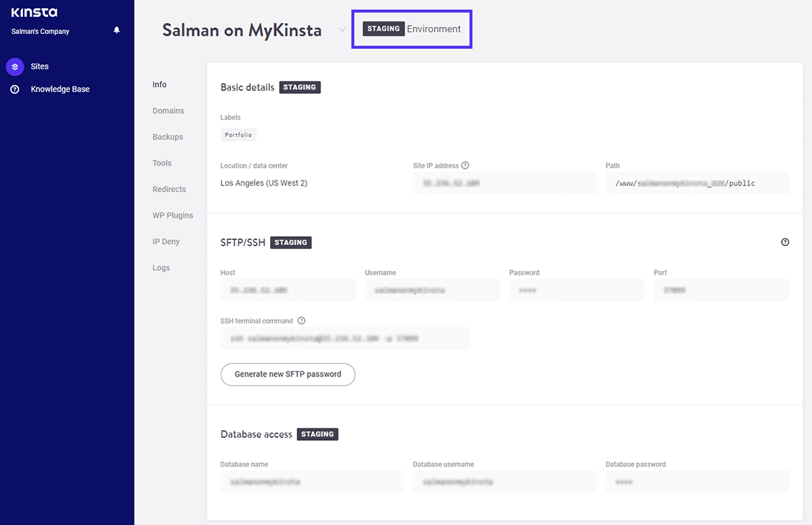Open the IP Deny tab
Image resolution: width=812 pixels, height=525 pixels.
pos(166,241)
